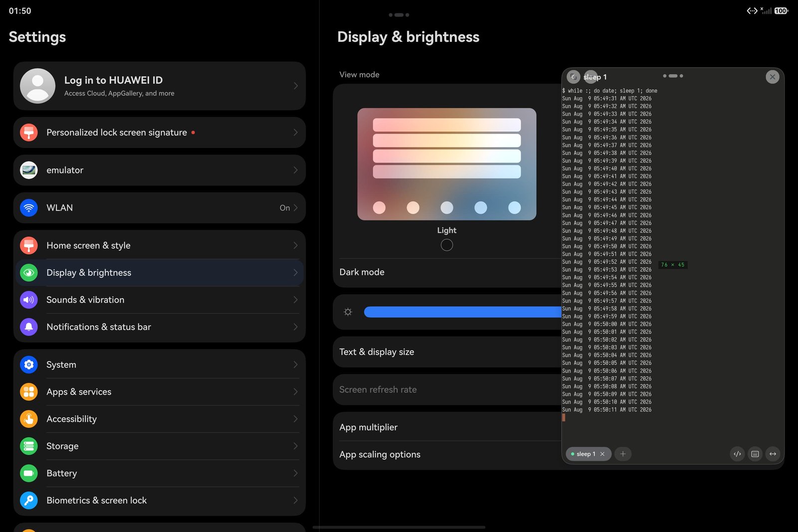The height and width of the screenshot is (532, 798).
Task: Click the horizontal arrows icon in the terminal toolbar
Action: pos(773,454)
